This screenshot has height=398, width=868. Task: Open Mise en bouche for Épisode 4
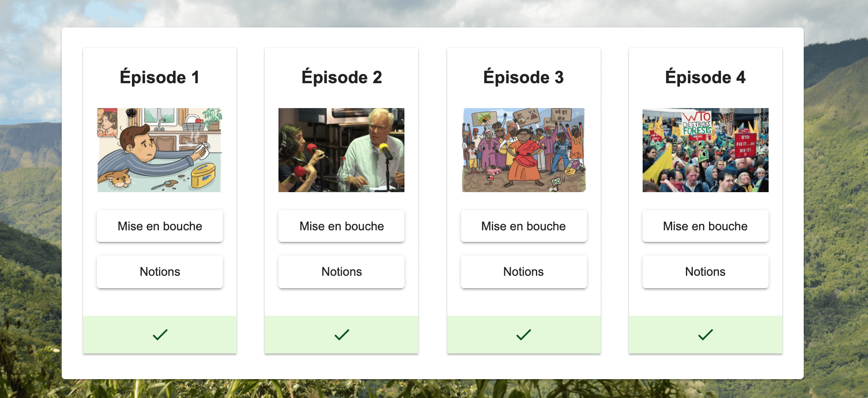pyautogui.click(x=705, y=226)
